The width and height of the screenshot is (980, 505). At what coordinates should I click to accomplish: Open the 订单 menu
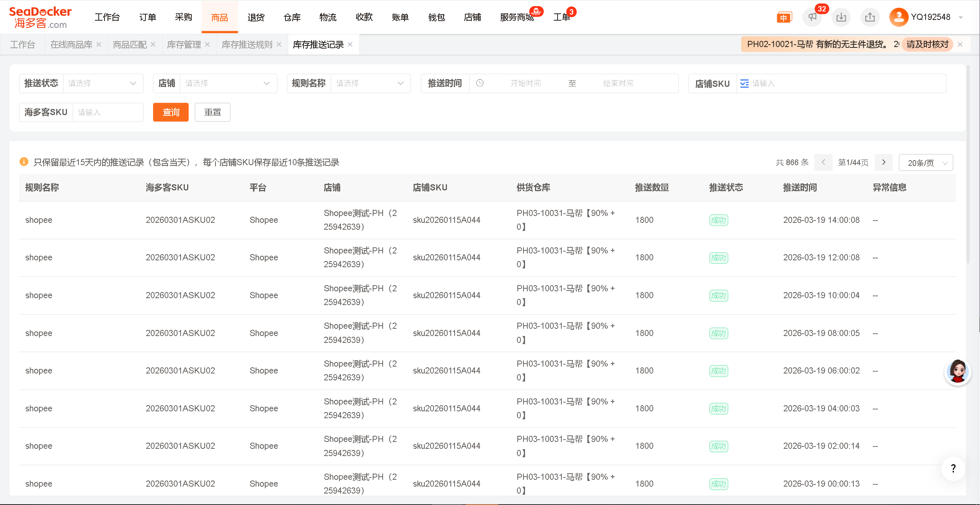(x=148, y=17)
